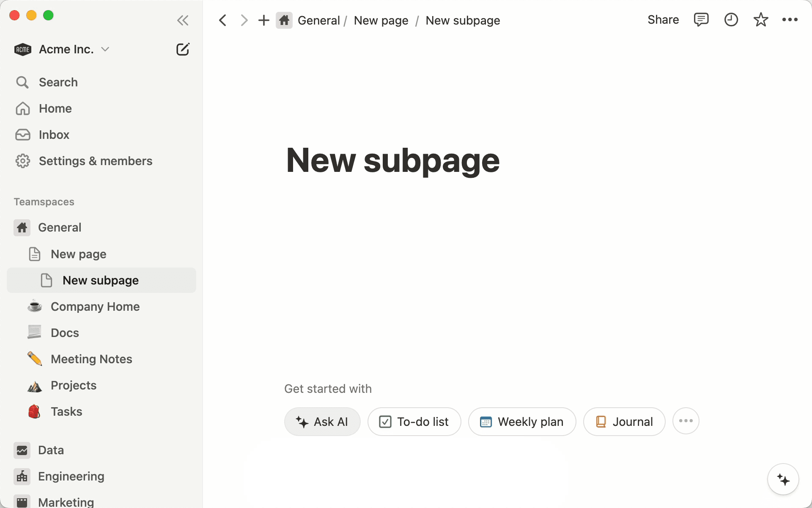Click the New page document icon
The width and height of the screenshot is (812, 508).
tap(35, 254)
